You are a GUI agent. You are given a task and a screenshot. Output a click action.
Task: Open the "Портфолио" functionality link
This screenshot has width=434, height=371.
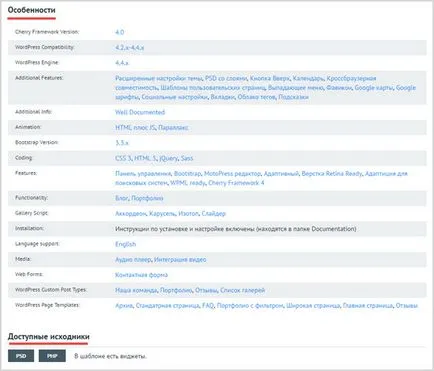click(x=147, y=198)
